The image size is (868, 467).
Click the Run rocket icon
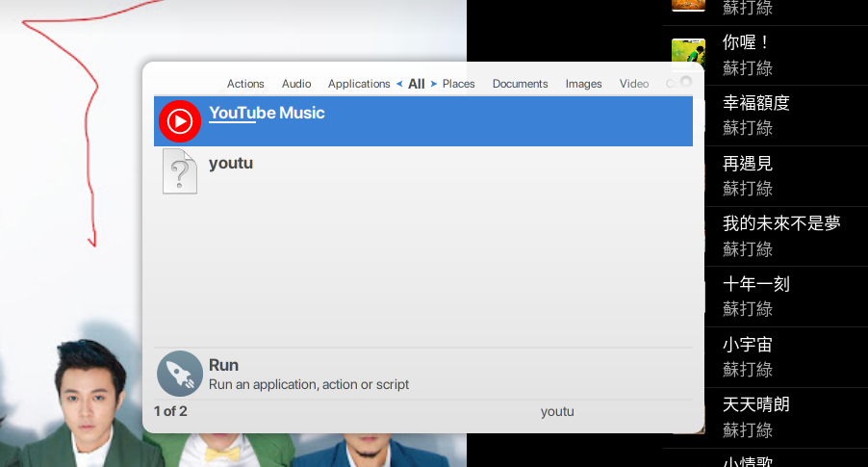pyautogui.click(x=179, y=374)
